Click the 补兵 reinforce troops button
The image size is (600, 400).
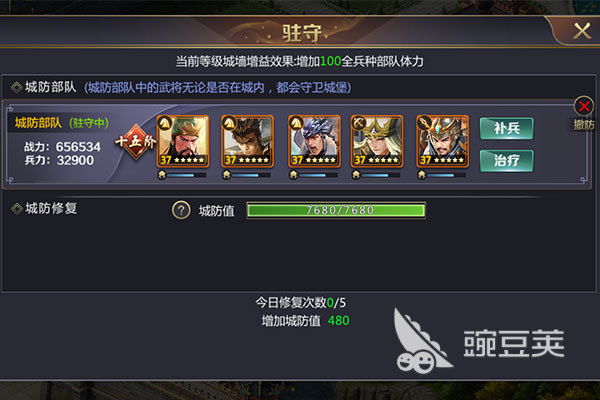[507, 128]
